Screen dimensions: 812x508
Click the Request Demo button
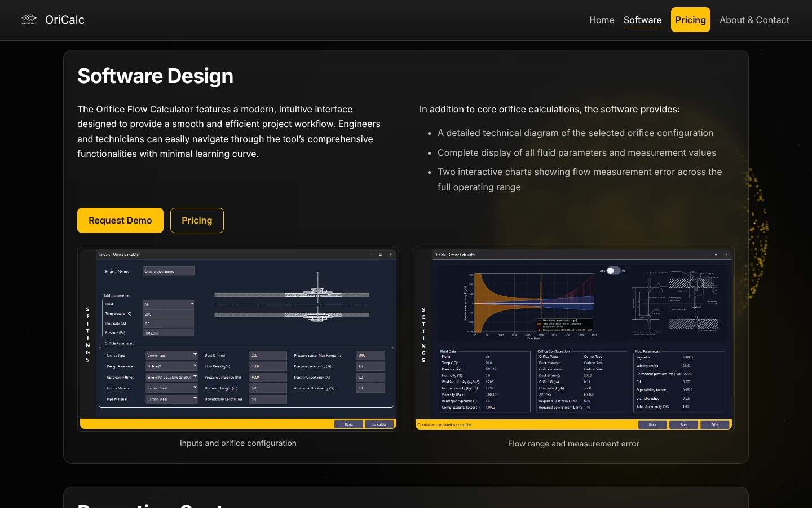click(120, 220)
